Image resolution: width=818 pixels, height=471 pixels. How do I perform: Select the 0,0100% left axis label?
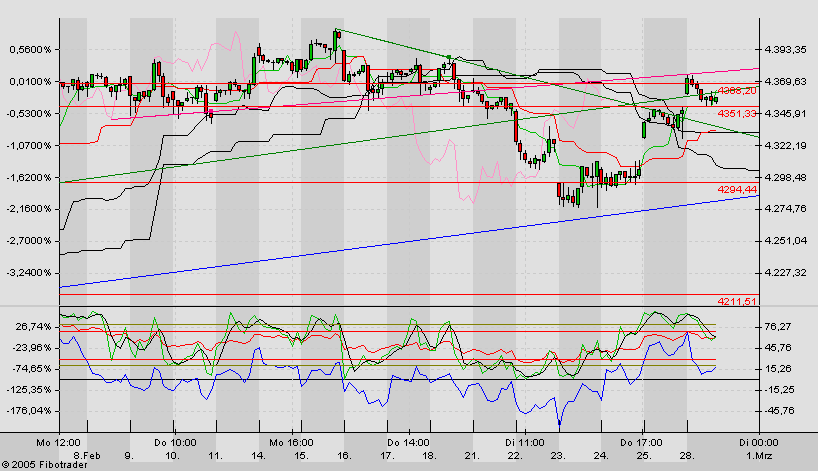click(30, 82)
